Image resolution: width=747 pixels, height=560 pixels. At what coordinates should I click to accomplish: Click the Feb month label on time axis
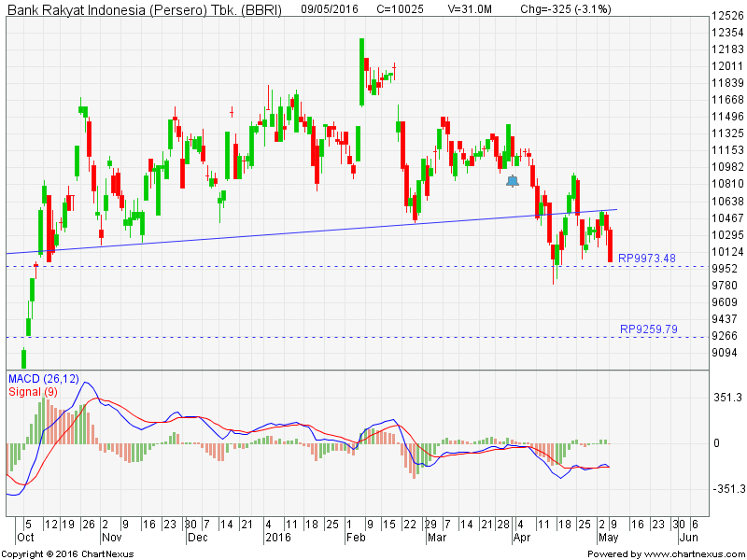(x=356, y=538)
